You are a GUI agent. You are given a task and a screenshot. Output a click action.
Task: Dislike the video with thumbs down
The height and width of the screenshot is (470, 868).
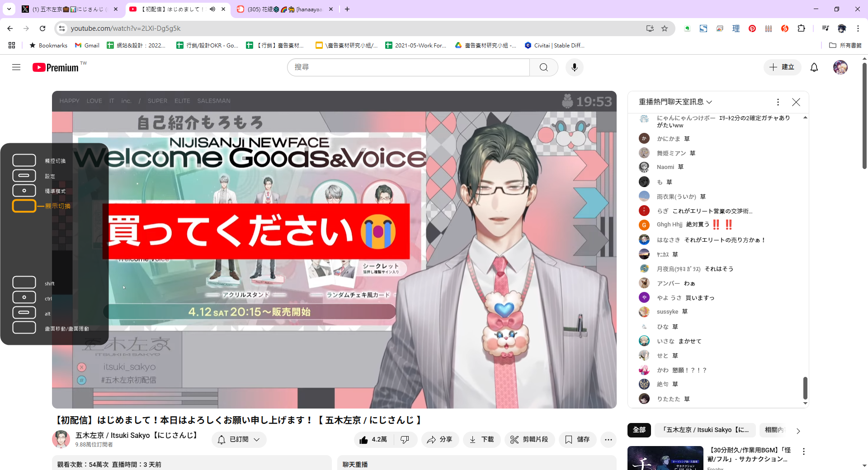click(405, 440)
